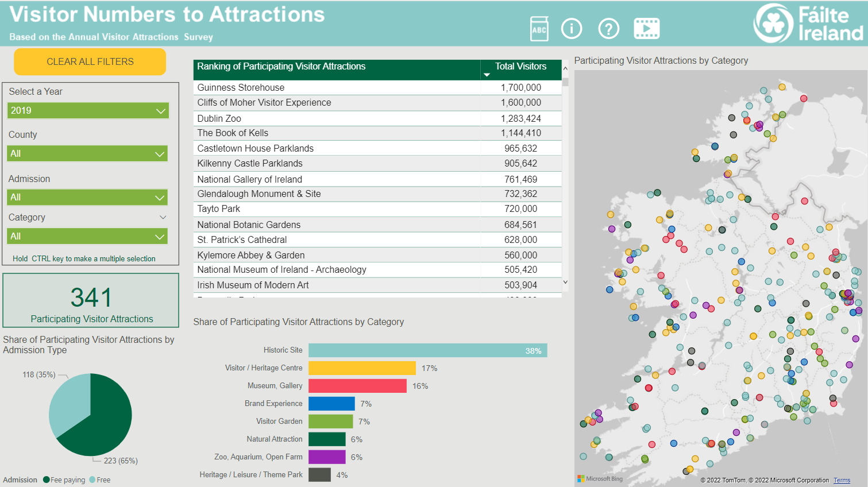Play the video tutorial film icon
Viewport: 868px width, 487px height.
tap(647, 28)
